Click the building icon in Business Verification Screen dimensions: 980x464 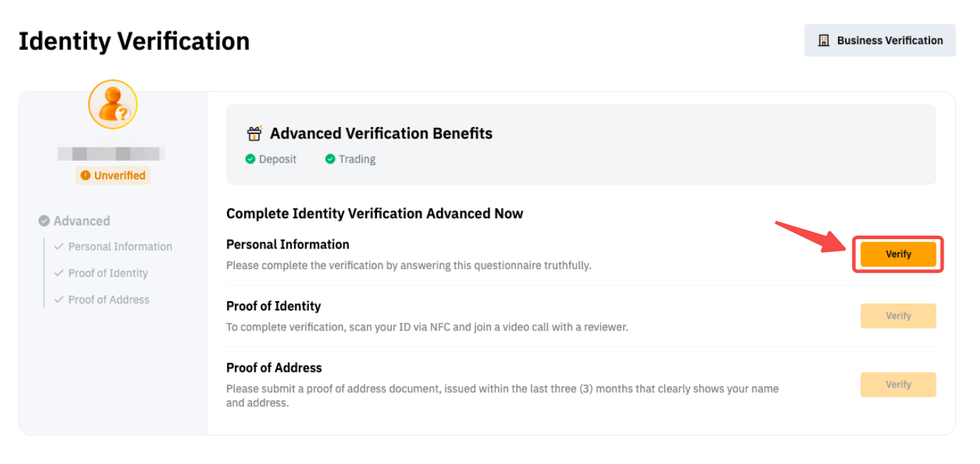[x=824, y=41]
